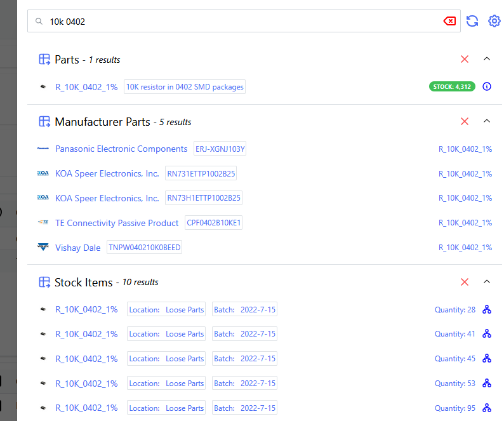Viewport: 504px width, 421px height.
Task: Click the resistor thumbnail in the Quantity 41 row
Action: [x=43, y=334]
